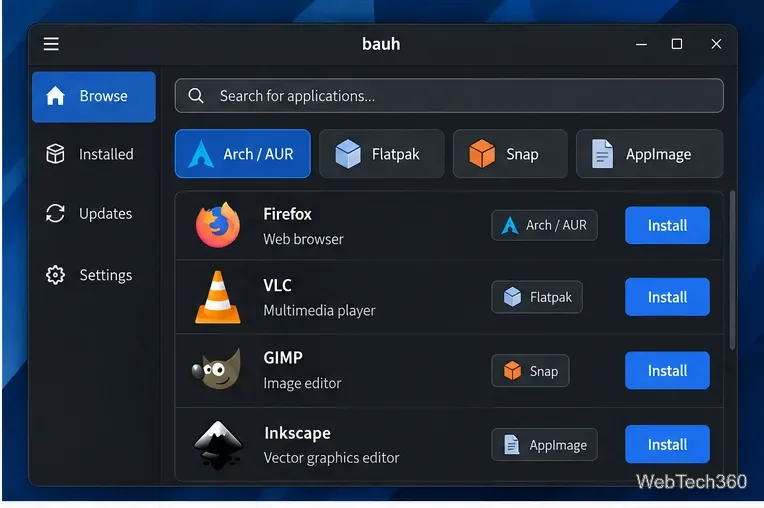Click the Firefox app icon

tap(218, 225)
